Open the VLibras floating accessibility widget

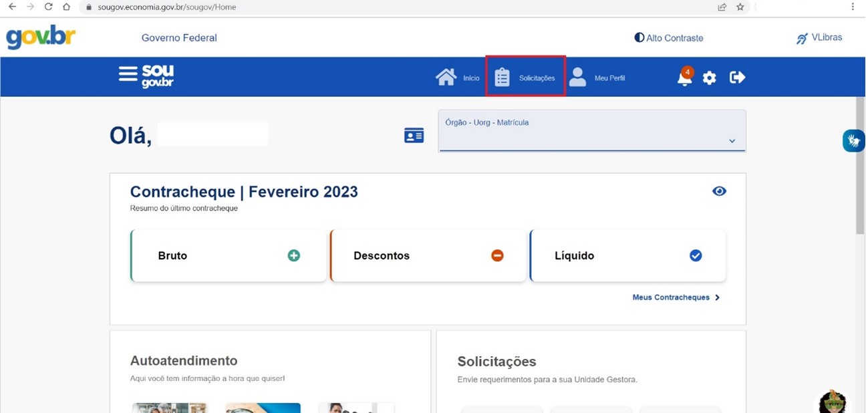(853, 140)
